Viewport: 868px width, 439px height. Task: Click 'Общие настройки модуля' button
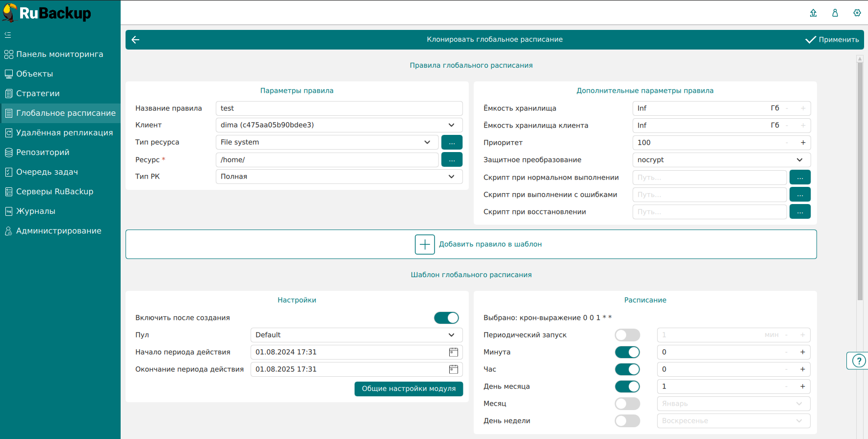(409, 389)
